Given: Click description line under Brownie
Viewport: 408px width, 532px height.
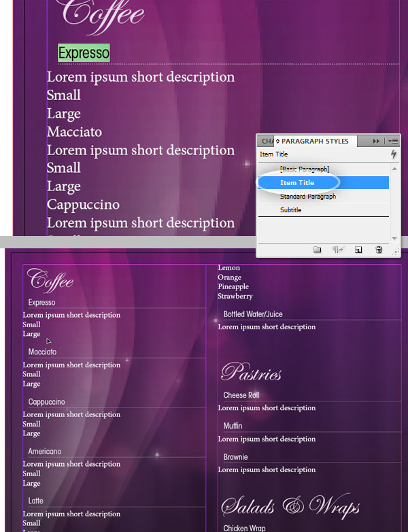Looking at the screenshot, I should (267, 469).
